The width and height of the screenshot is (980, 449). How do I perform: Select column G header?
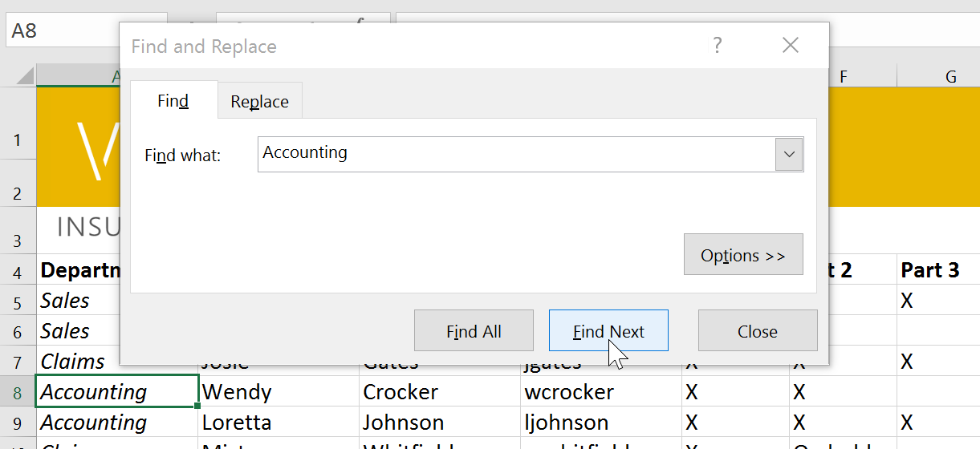950,76
